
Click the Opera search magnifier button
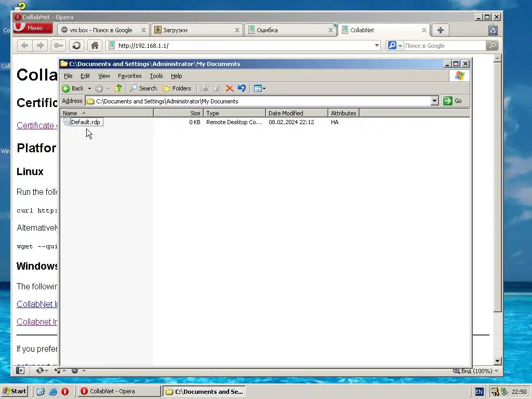pyautogui.click(x=492, y=46)
